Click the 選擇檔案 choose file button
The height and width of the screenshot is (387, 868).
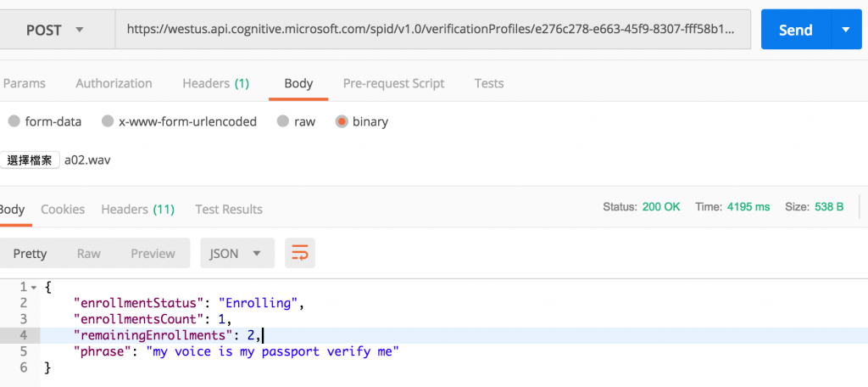click(x=30, y=160)
